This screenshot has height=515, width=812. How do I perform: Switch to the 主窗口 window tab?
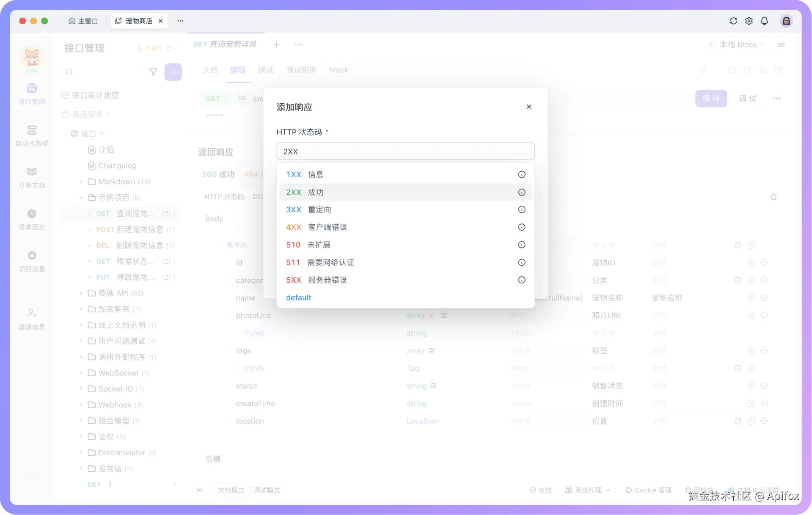[83, 21]
